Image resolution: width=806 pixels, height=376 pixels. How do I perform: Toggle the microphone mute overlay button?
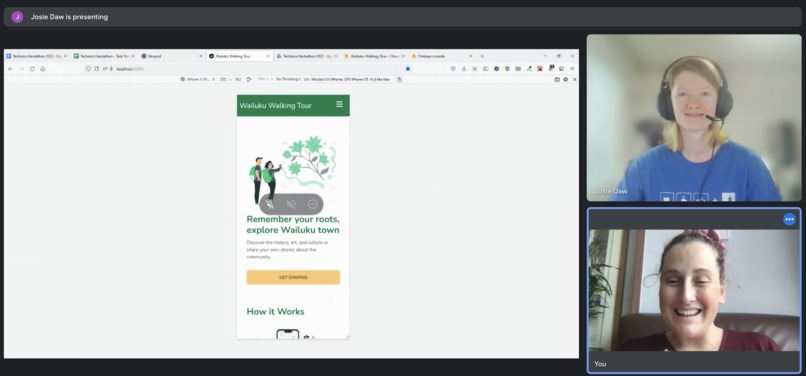[x=270, y=204]
